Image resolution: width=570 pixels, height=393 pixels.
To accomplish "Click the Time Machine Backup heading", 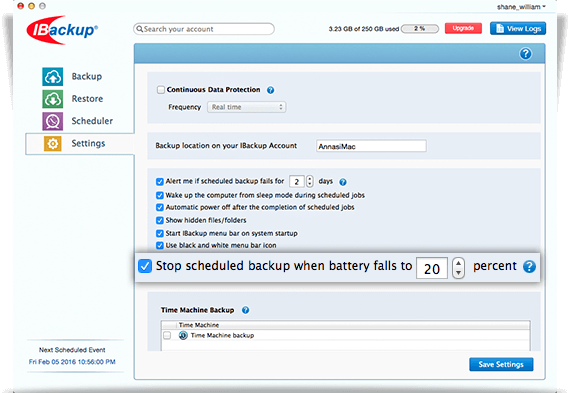I will click(197, 310).
